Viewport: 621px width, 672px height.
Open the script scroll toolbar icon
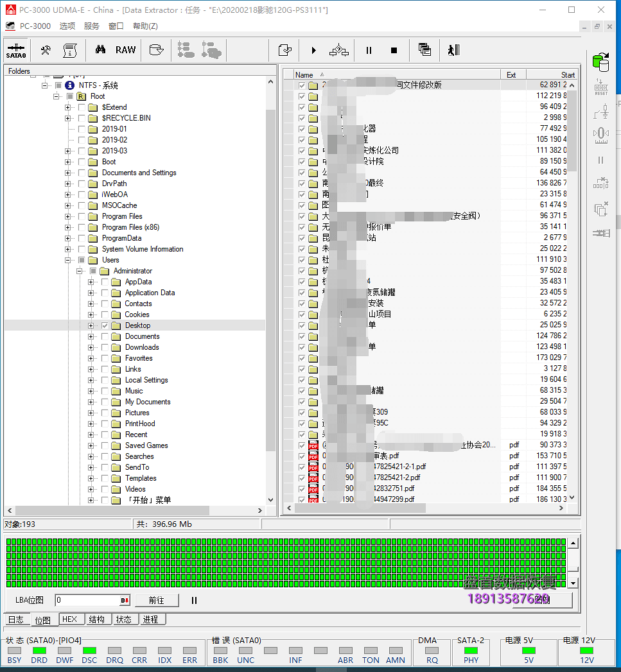[x=70, y=51]
